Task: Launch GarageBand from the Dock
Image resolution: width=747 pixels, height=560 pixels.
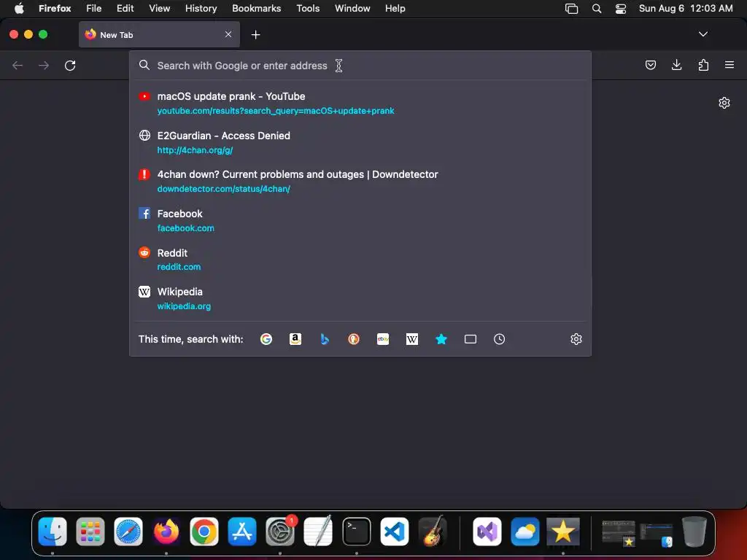Action: point(433,532)
